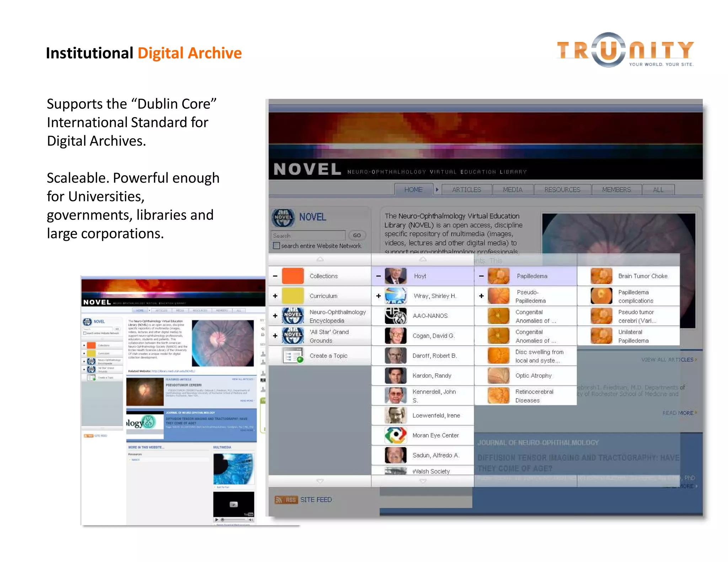Click the Pseudo-Papilledema fundus thumbnail
Viewport: 728px width, 562px height.
click(499, 296)
